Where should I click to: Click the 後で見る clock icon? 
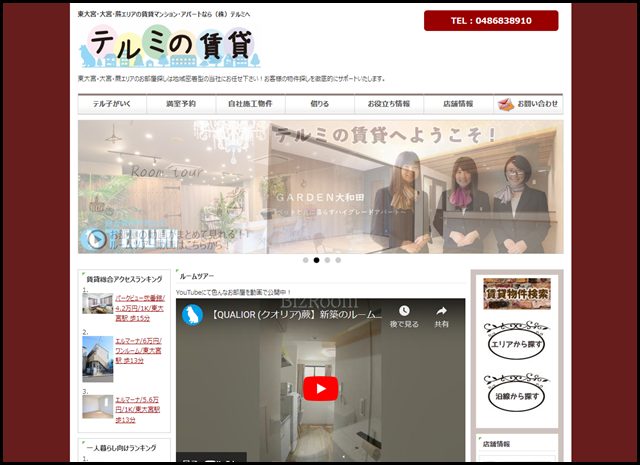click(404, 311)
